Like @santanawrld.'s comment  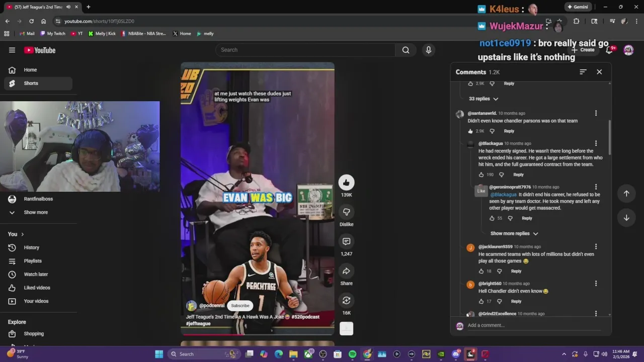[471, 131]
